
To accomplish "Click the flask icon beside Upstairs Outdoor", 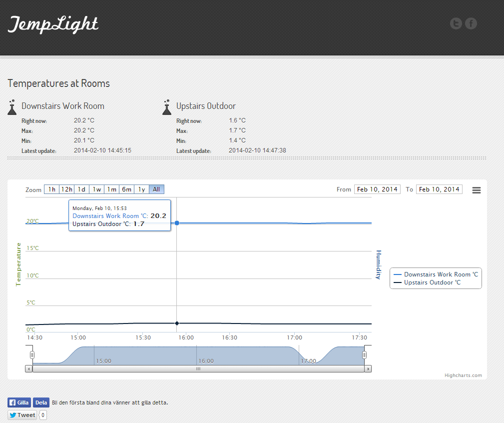I will coord(167,107).
